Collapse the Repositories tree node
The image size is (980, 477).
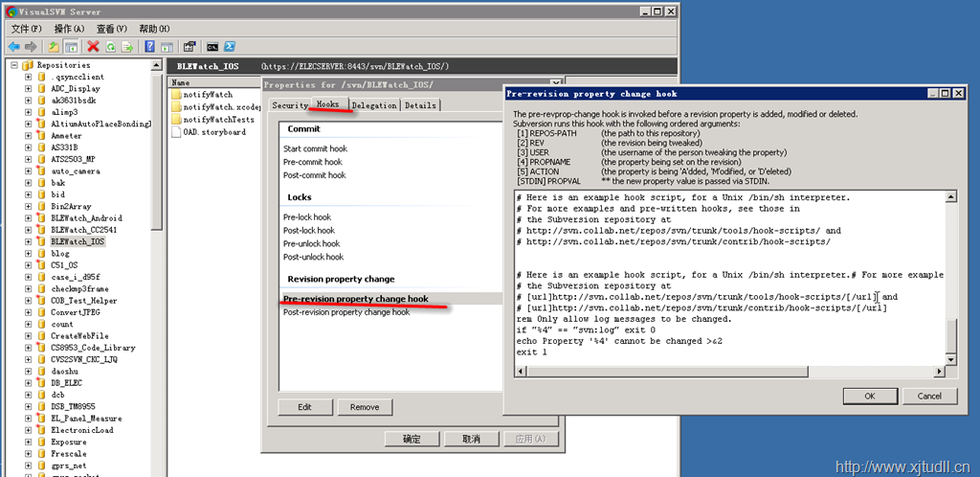pos(13,65)
